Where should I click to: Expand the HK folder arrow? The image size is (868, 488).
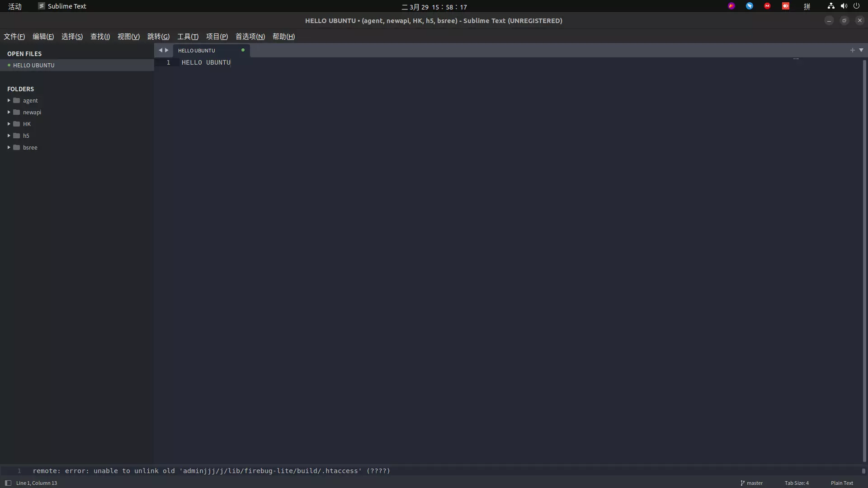(9, 124)
